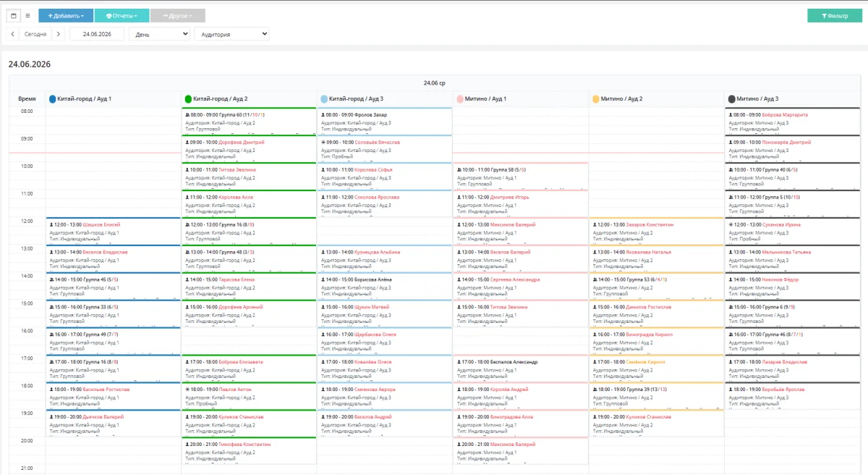Viewport: 868px width, 475px height.
Task: Open lesson of Сергеева Александра
Action: click(521, 286)
